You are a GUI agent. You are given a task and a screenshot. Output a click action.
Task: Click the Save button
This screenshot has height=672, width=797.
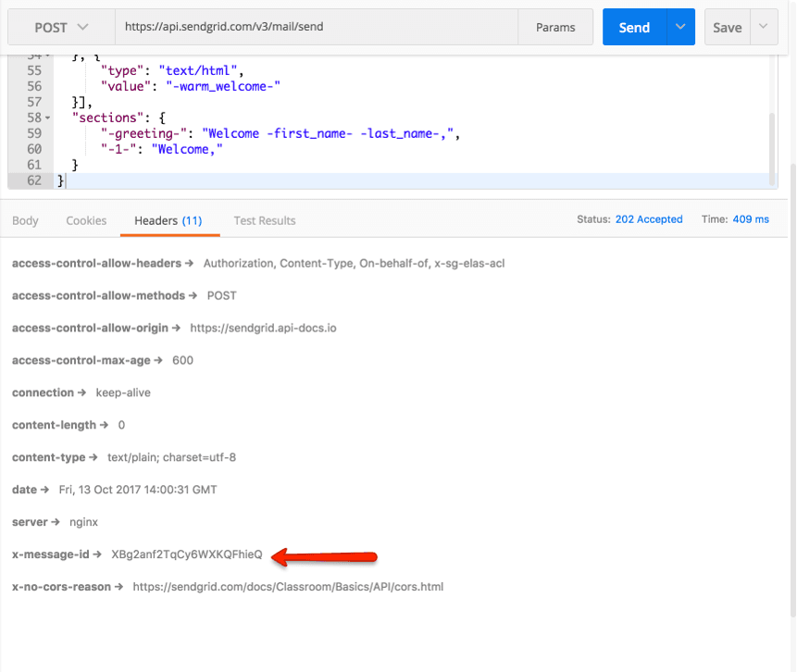click(727, 27)
